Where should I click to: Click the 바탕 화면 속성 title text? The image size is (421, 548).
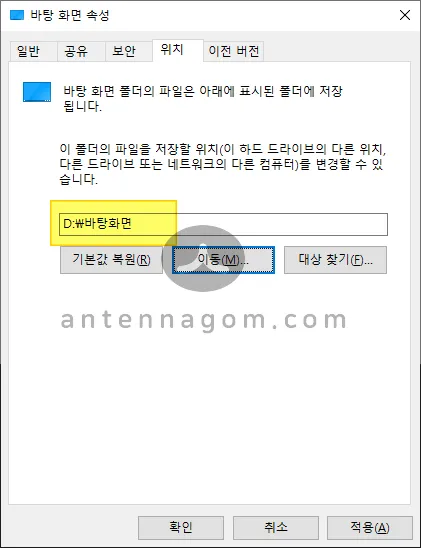[70, 15]
